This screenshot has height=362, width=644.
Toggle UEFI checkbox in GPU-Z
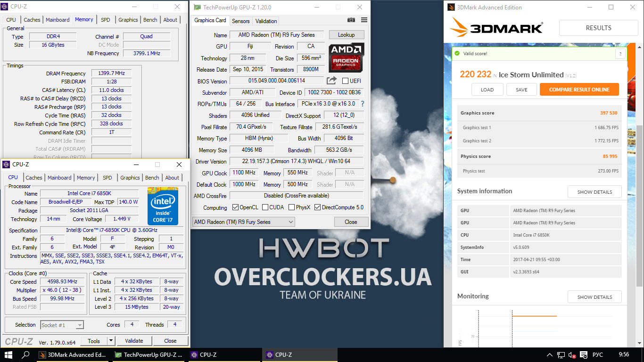click(x=345, y=81)
